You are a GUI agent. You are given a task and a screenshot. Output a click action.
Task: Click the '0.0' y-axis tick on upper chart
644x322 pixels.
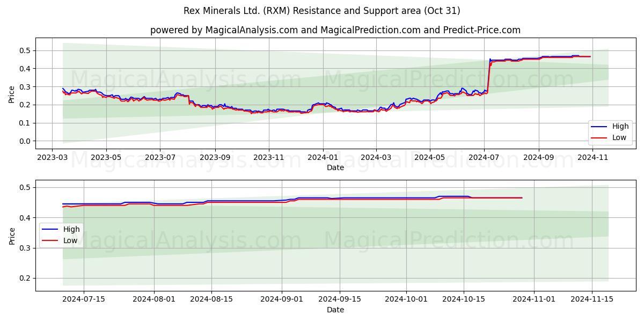pyautogui.click(x=26, y=141)
